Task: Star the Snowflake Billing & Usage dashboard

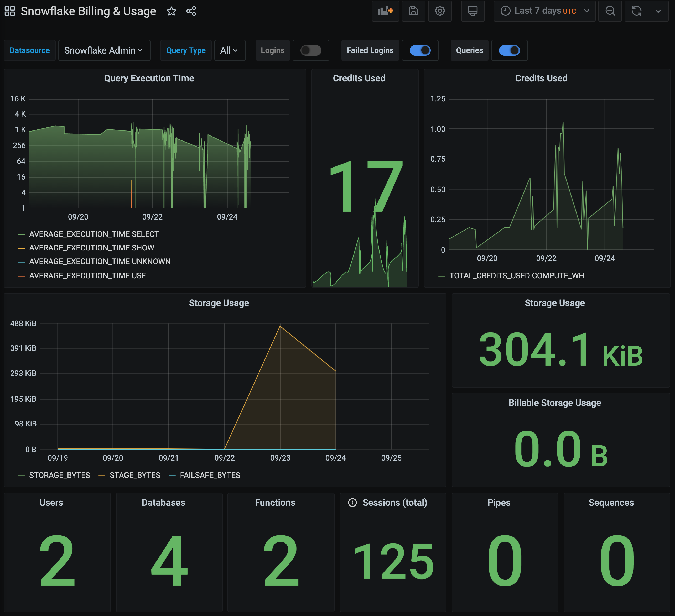Action: [x=172, y=11]
